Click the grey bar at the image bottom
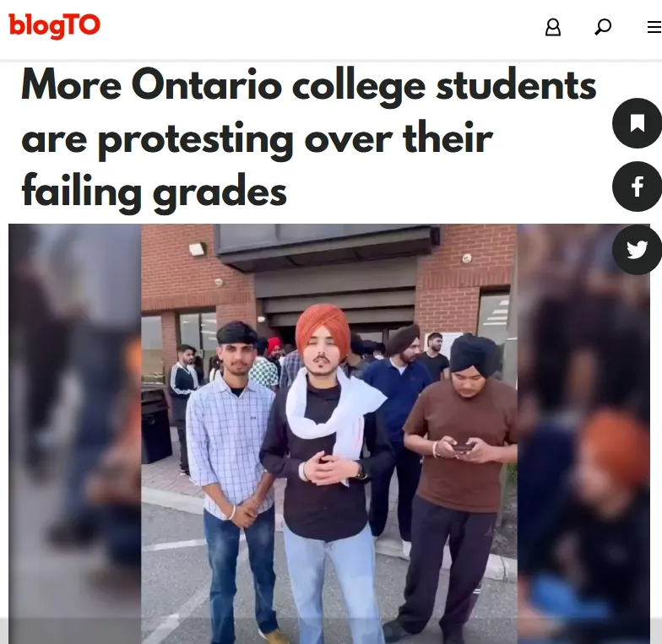This screenshot has width=662, height=644. coord(329,631)
